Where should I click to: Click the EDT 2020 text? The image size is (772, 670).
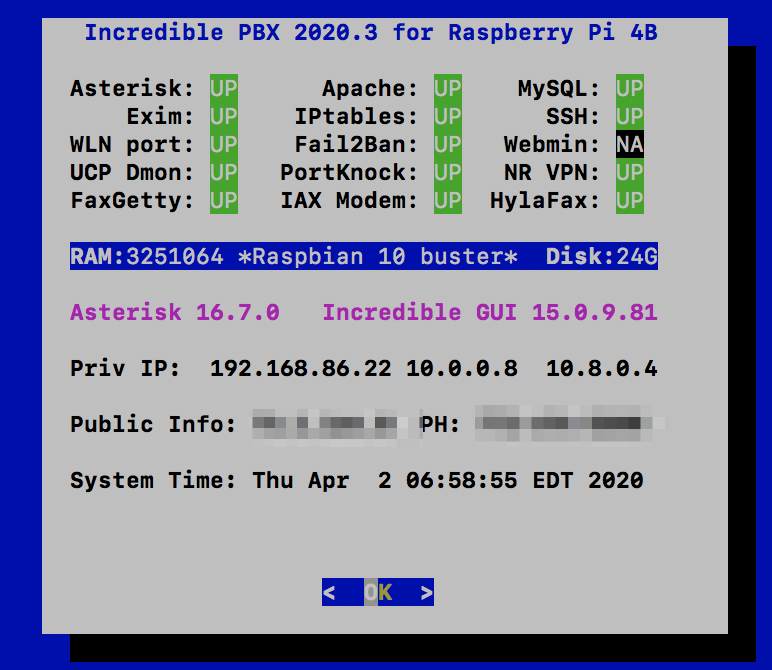click(588, 480)
